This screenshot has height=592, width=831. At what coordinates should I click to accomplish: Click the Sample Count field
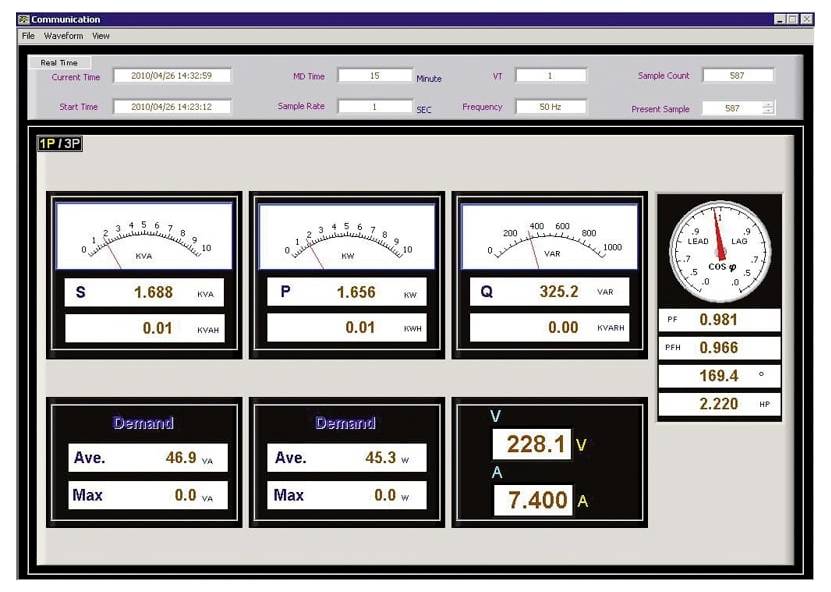(x=737, y=75)
